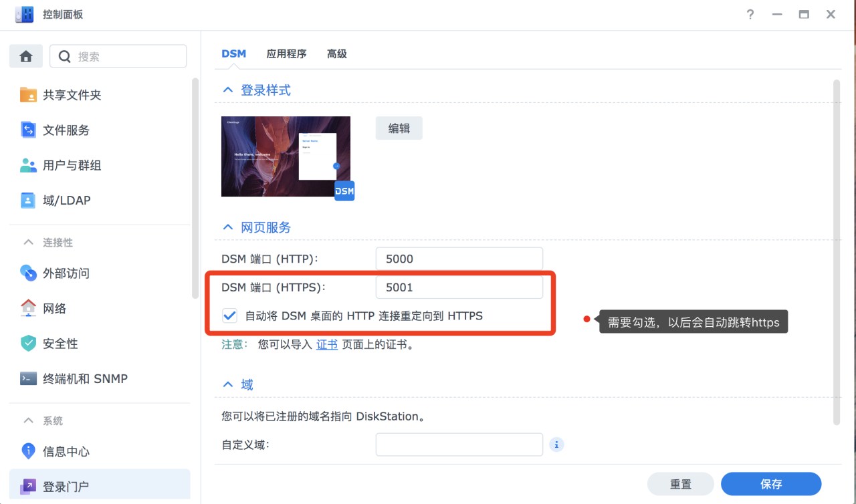Image resolution: width=856 pixels, height=504 pixels.
Task: Collapse the Login Style (登录样式) section
Action: pos(228,90)
